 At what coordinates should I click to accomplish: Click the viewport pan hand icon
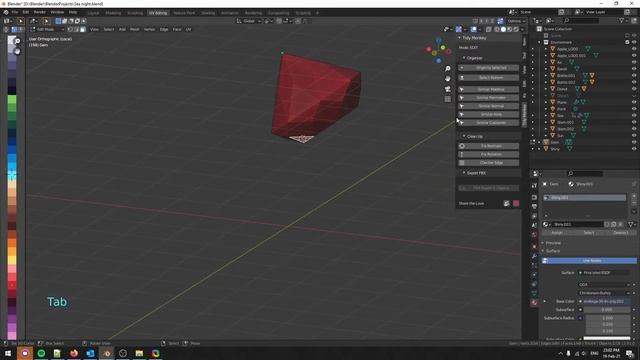448,78
